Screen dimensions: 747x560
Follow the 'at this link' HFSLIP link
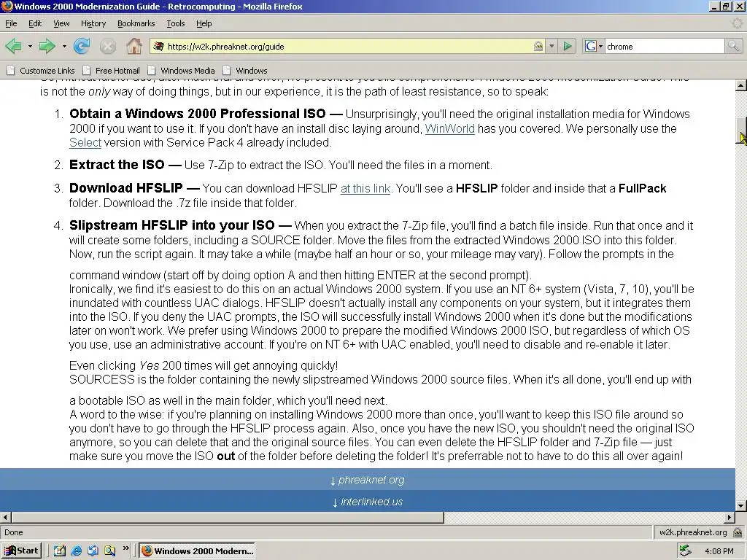(x=365, y=188)
